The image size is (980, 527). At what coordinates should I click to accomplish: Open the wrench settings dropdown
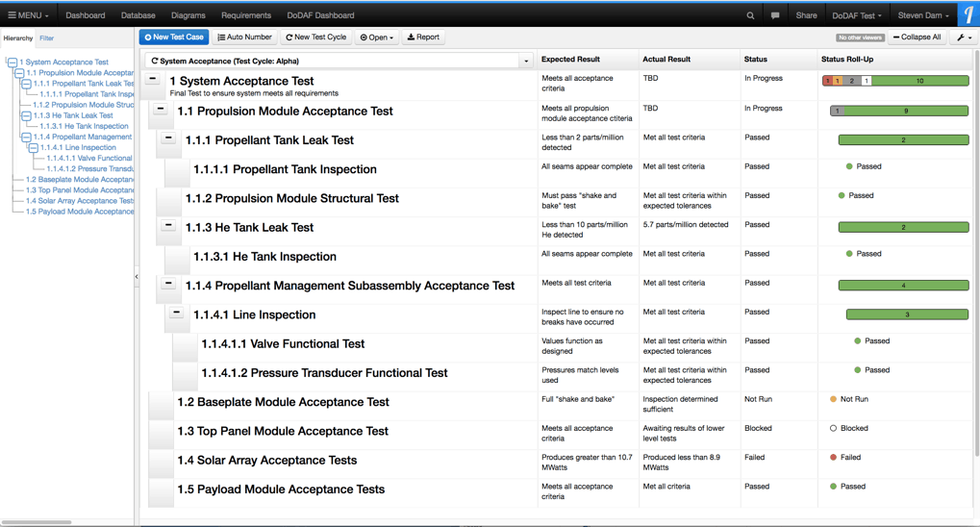[965, 38]
